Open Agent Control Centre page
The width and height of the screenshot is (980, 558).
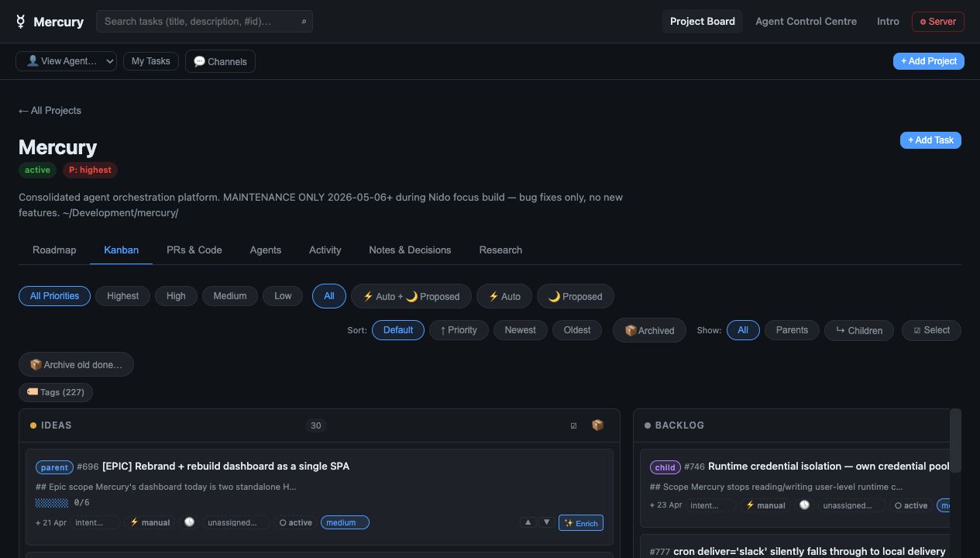[x=806, y=22]
